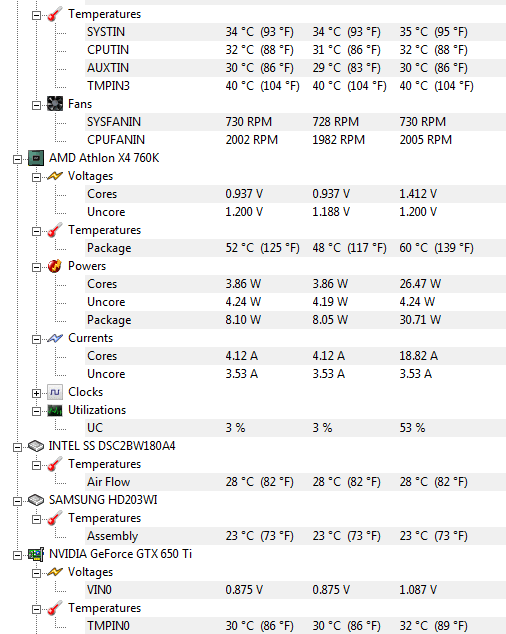This screenshot has height=634, width=506.
Task: Click thermometer icon of Temperatures group above SYSTIN
Action: pos(55,14)
